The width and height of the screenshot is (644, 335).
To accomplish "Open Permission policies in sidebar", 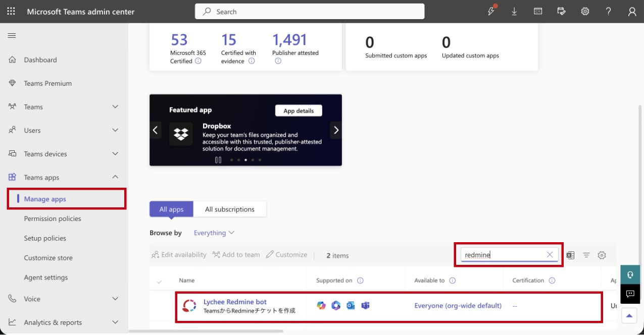I will point(53,218).
